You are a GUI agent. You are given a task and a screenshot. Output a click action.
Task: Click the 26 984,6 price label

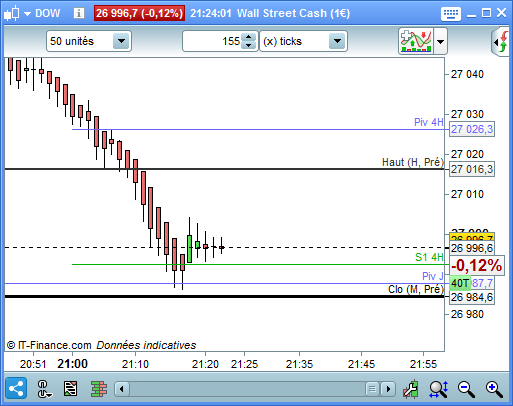pos(472,297)
